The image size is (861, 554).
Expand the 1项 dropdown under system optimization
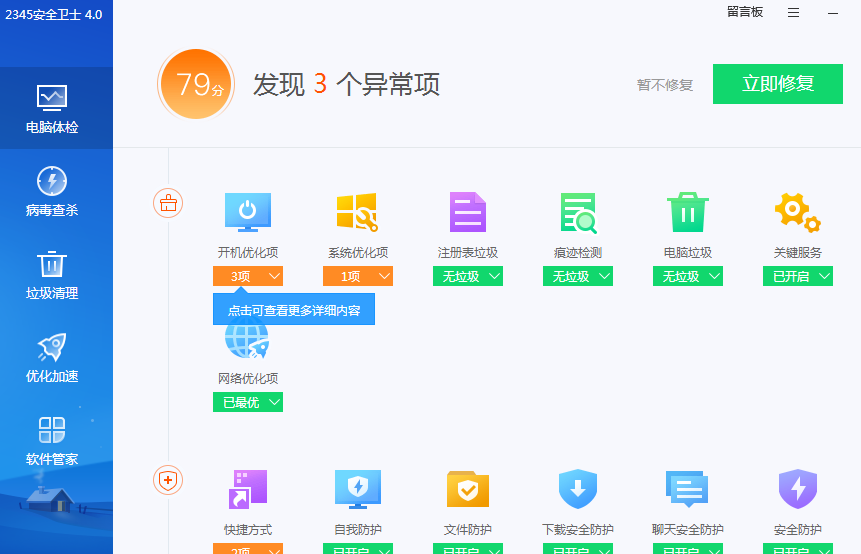click(358, 276)
